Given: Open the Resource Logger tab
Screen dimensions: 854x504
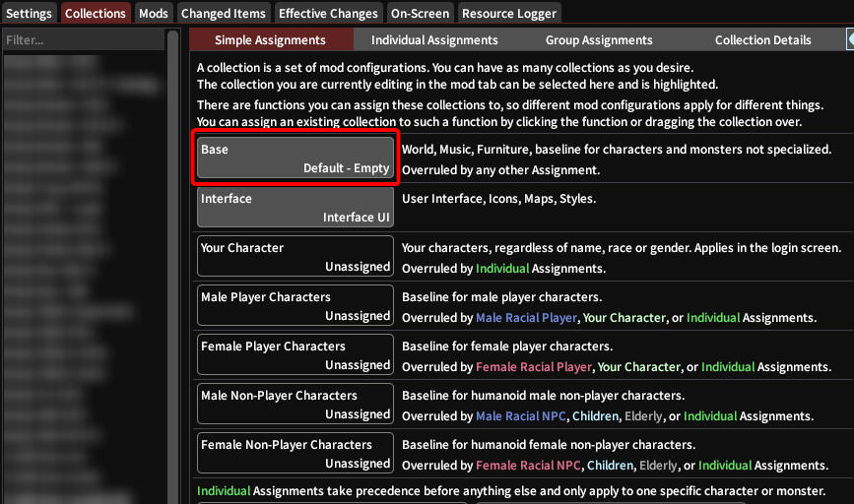Looking at the screenshot, I should [x=508, y=13].
